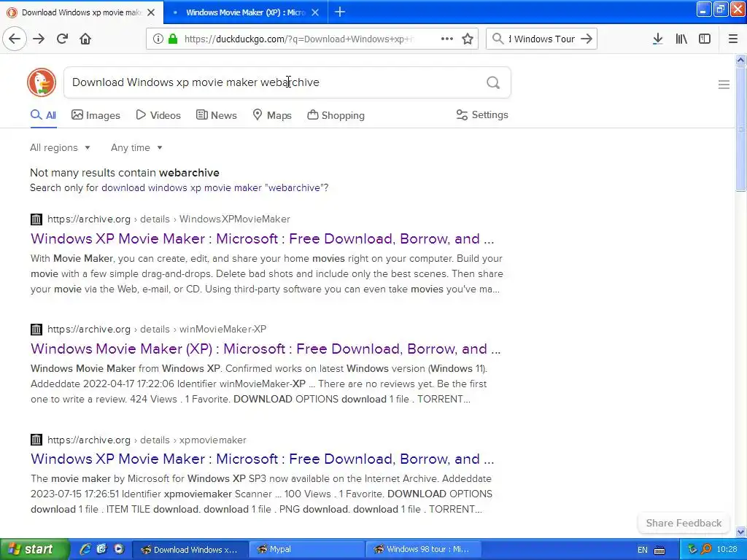Screen dimensions: 747x560
Task: Close the Windows Movie Maker (XP) tab
Action: 315,12
